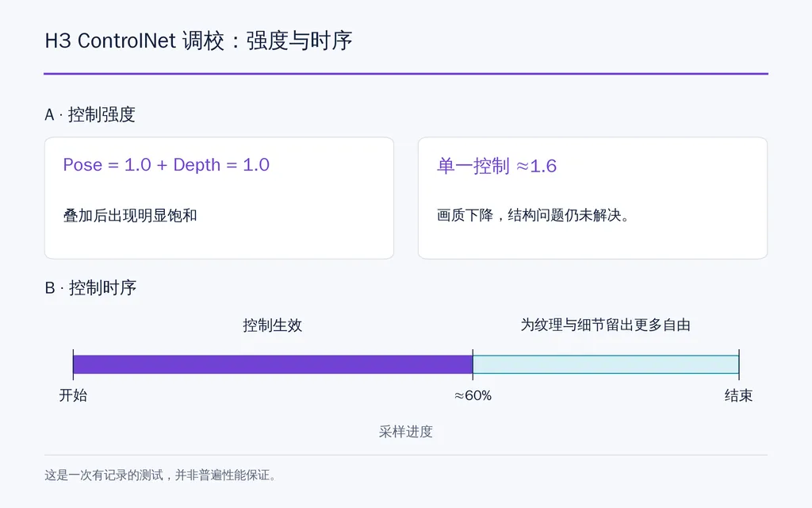Click the light blue segment of the progress bar
Image resolution: width=812 pixels, height=508 pixels.
[606, 364]
